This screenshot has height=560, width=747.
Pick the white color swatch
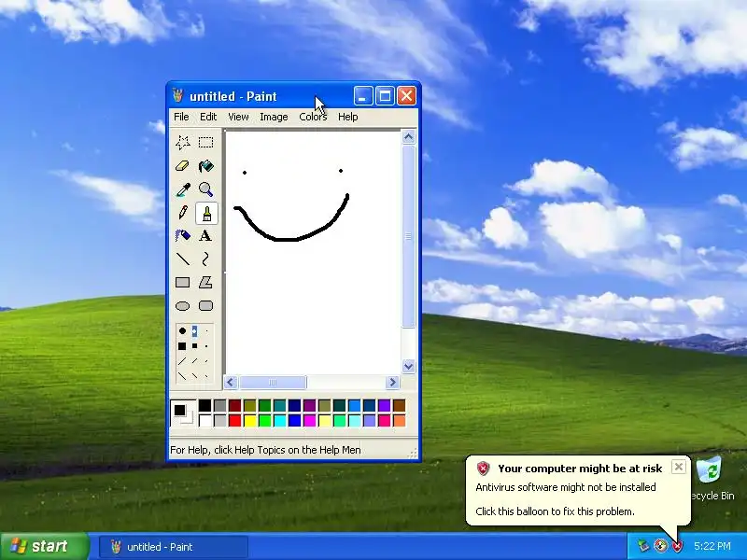[204, 421]
